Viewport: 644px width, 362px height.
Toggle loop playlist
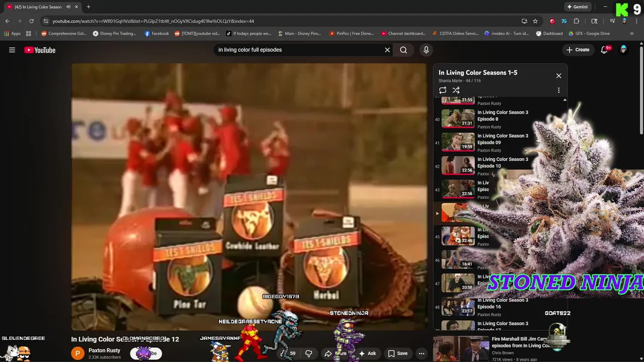click(443, 90)
